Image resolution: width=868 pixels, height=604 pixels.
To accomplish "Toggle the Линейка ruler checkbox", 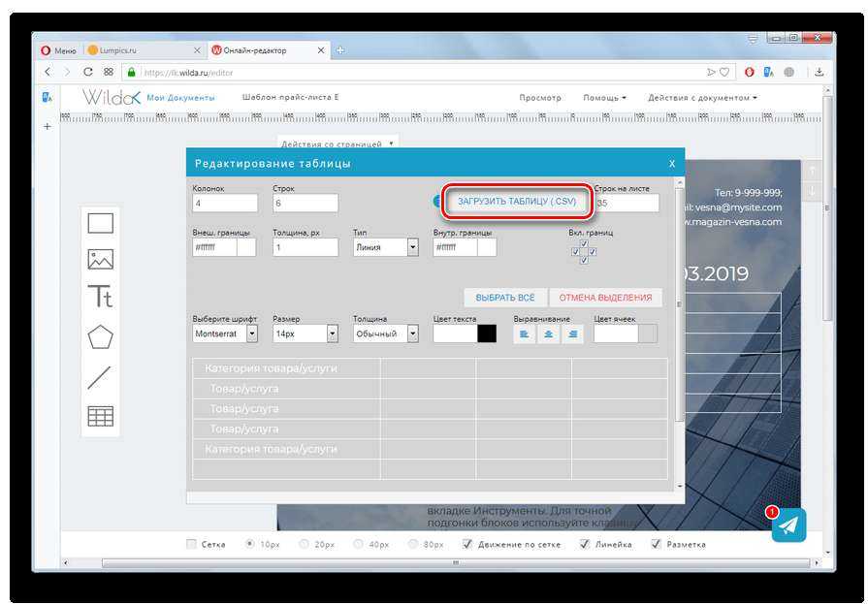I will coord(584,544).
